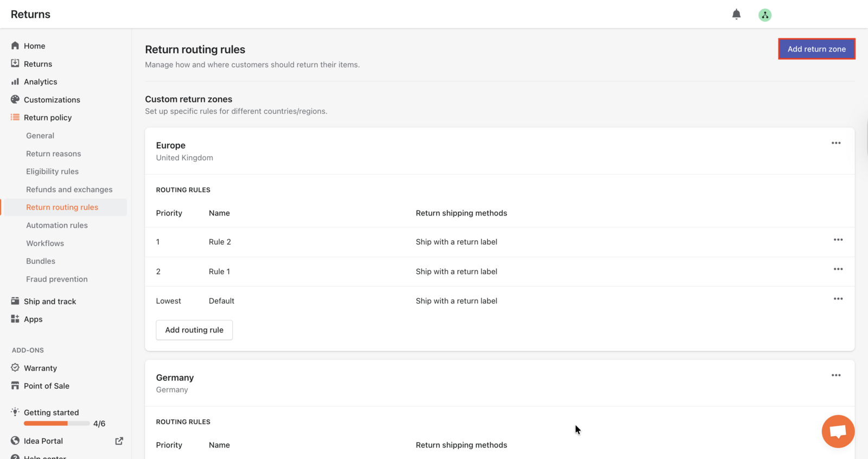The image size is (868, 459).
Task: Click the Ship and track icon
Action: click(x=15, y=301)
